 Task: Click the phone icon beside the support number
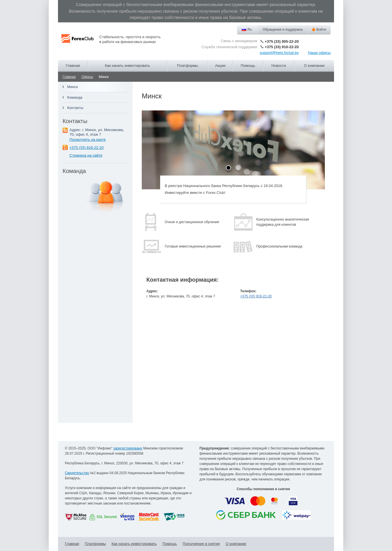click(262, 47)
